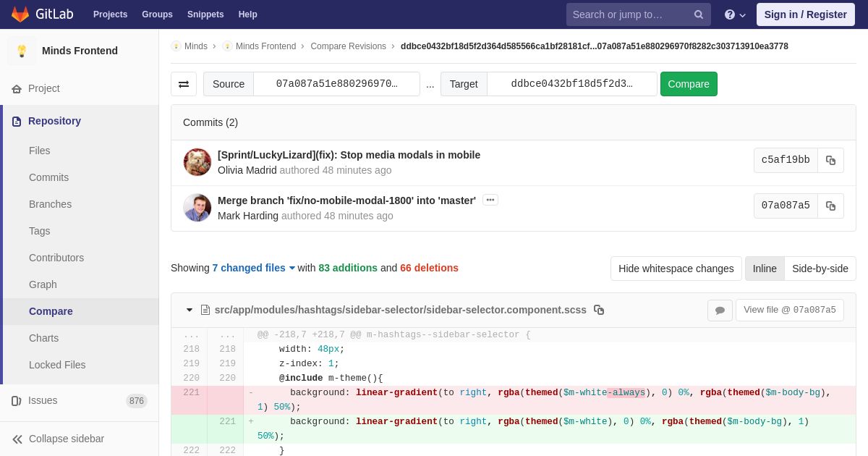Click Olivia Madrid's avatar
The width and height of the screenshot is (868, 456).
[x=197, y=162]
